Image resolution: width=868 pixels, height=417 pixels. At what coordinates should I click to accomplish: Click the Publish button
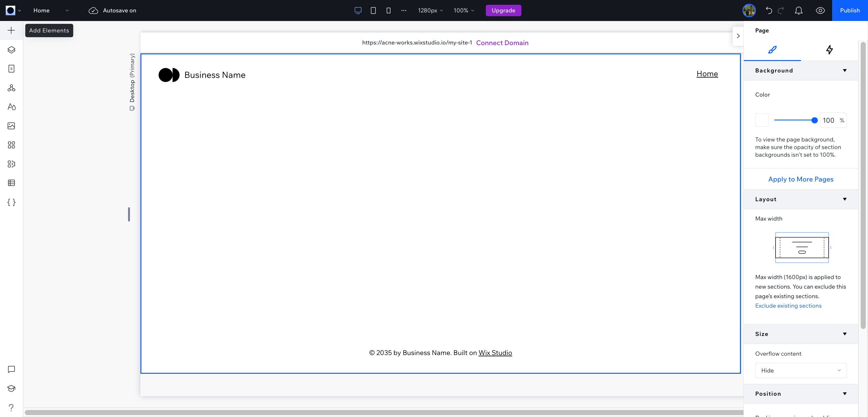tap(850, 10)
